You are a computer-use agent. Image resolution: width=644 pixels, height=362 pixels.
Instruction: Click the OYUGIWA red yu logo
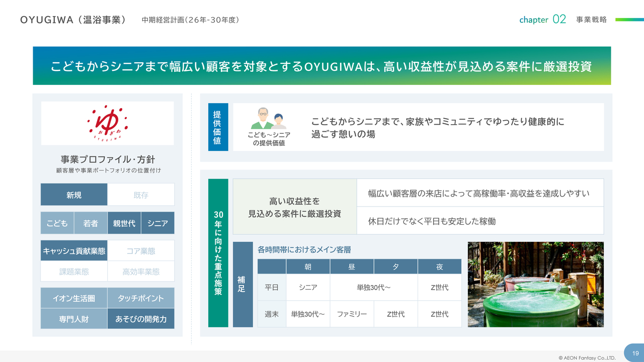(107, 123)
